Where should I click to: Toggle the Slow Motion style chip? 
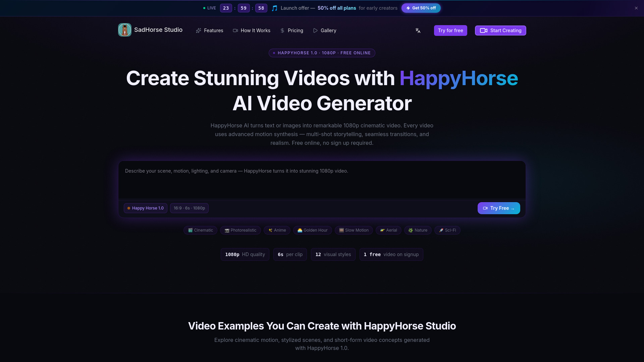click(x=354, y=230)
